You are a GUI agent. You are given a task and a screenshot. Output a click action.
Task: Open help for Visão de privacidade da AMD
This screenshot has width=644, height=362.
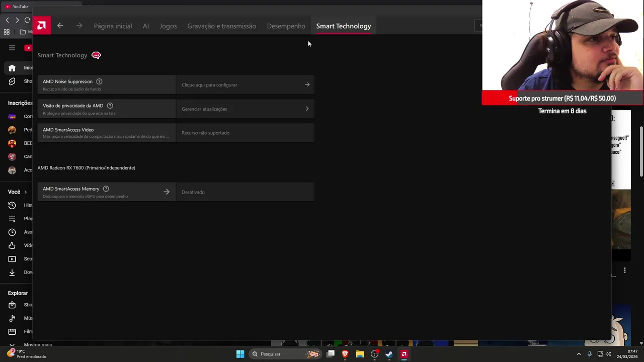(110, 106)
